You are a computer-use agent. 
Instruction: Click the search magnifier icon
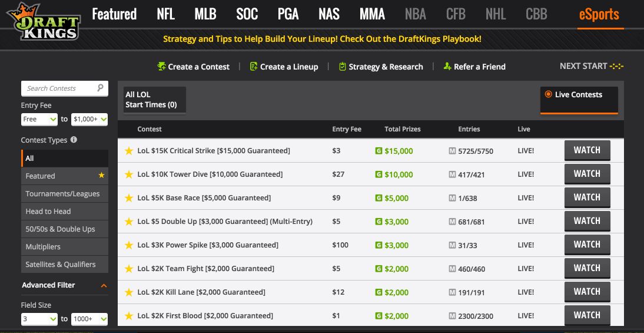click(x=100, y=88)
